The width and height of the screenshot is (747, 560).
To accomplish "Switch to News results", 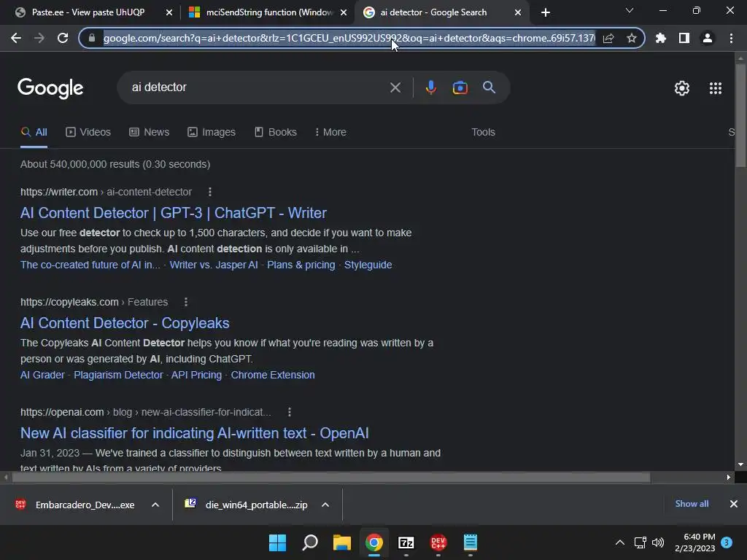I will 149,133.
